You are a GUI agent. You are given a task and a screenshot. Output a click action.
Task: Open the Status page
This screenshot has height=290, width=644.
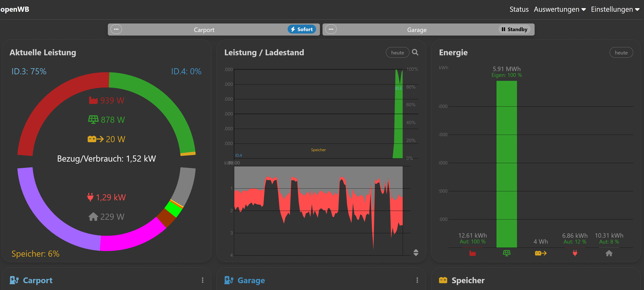pyautogui.click(x=519, y=9)
